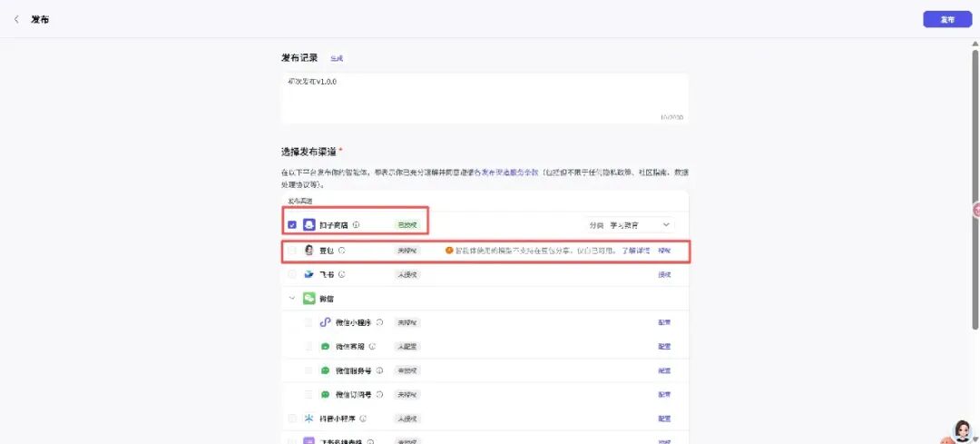
Task: Click 配置 link for 微信客服
Action: pyautogui.click(x=663, y=347)
